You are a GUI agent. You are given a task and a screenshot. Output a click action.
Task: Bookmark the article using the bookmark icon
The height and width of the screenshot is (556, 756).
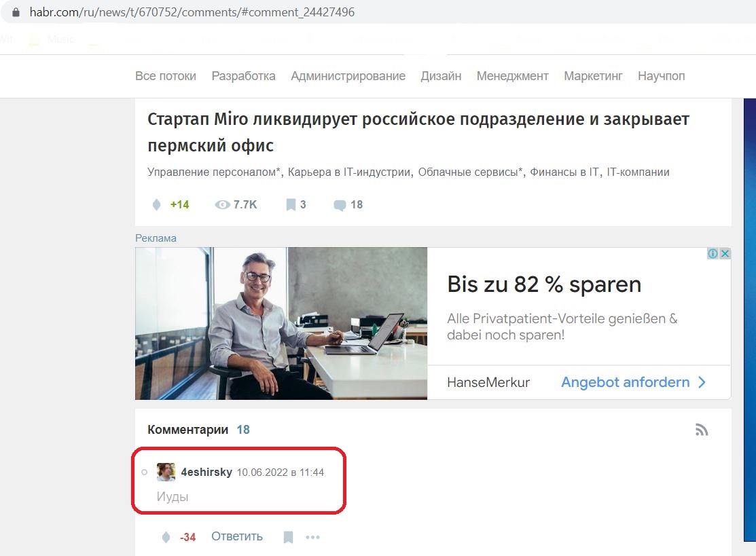coord(291,205)
